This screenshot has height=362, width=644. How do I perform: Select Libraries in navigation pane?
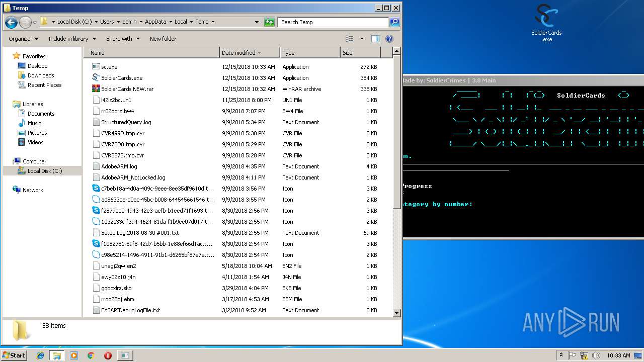(33, 104)
